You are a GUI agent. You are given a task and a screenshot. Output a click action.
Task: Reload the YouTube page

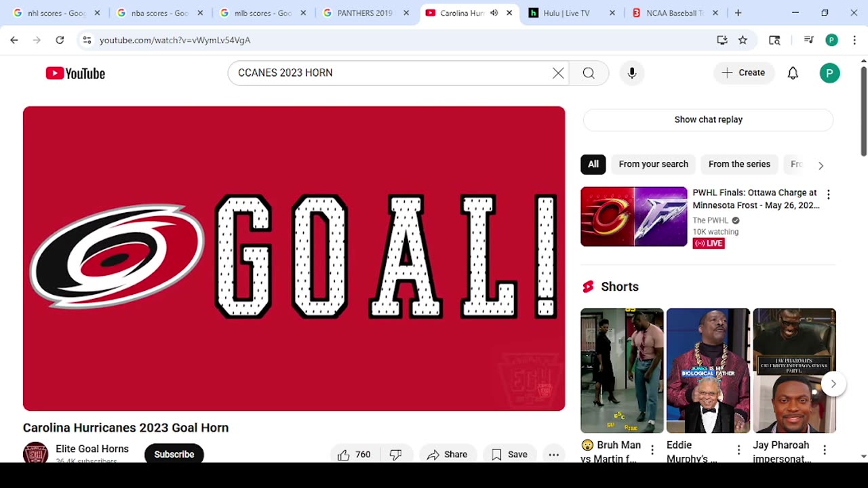[x=60, y=40]
